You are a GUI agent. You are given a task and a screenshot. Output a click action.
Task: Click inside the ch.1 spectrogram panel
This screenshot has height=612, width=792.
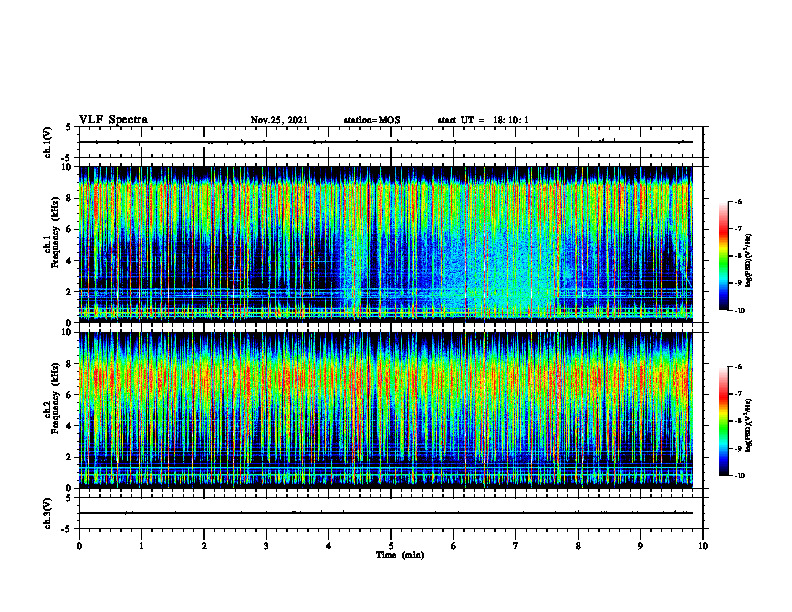(x=386, y=244)
